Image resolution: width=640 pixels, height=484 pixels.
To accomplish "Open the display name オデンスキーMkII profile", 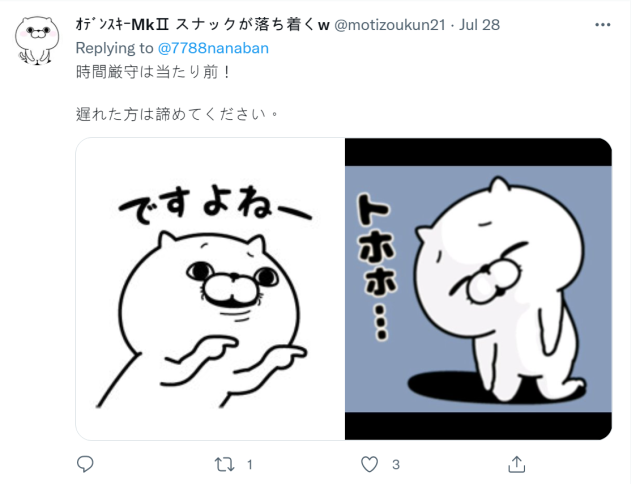I will click(x=202, y=25).
